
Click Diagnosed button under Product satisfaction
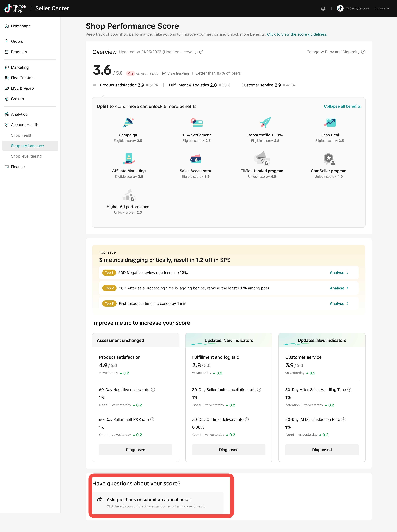pos(136,450)
